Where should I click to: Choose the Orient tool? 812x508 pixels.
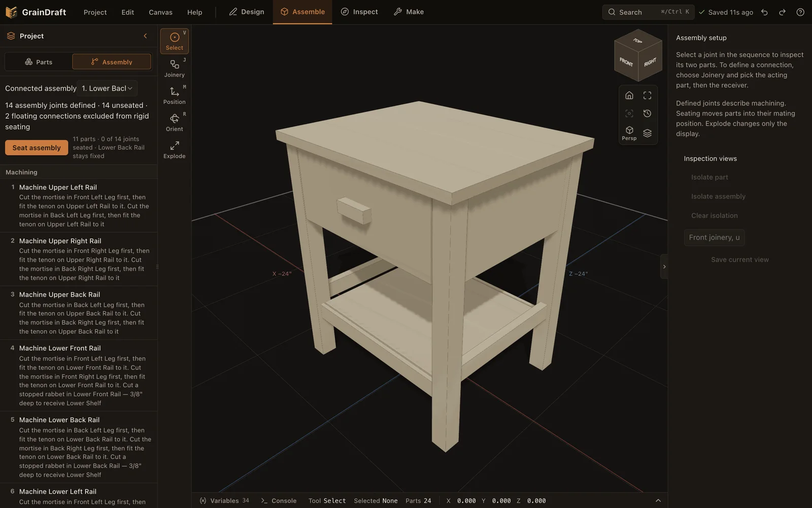175,122
